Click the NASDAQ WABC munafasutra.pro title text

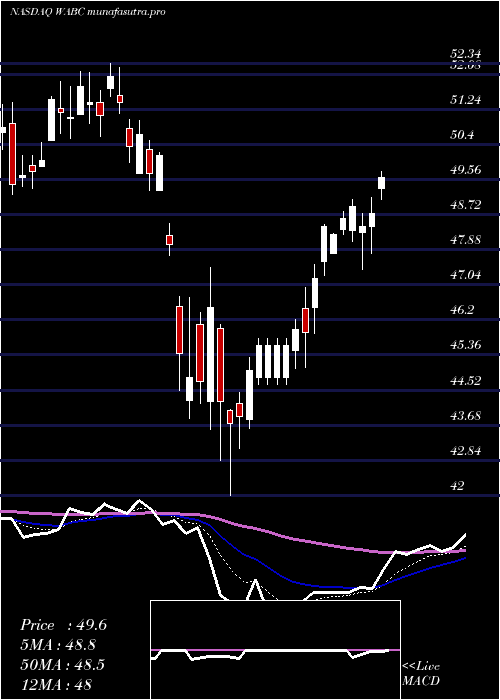(x=88, y=12)
